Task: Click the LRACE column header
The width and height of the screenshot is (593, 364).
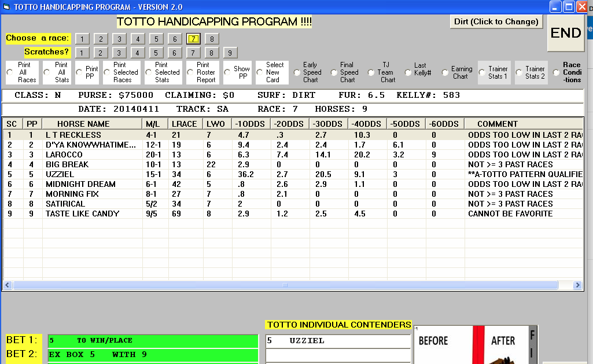Action: [x=185, y=124]
